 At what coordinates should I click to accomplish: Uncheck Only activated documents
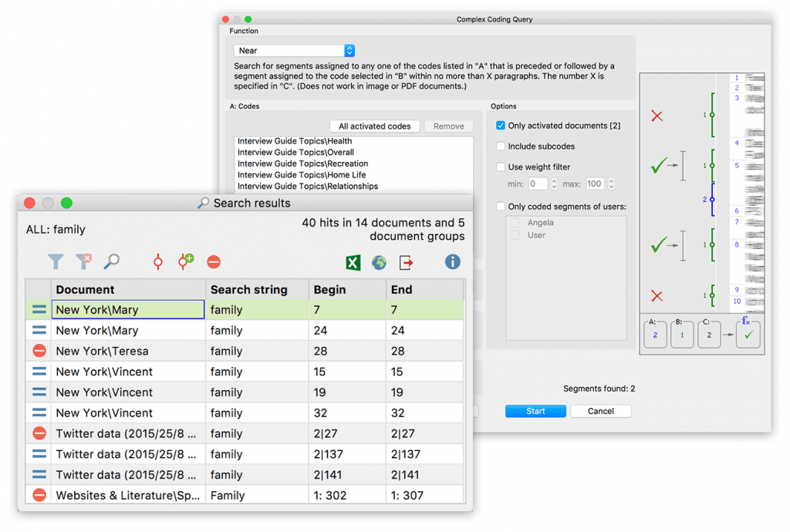(x=501, y=125)
